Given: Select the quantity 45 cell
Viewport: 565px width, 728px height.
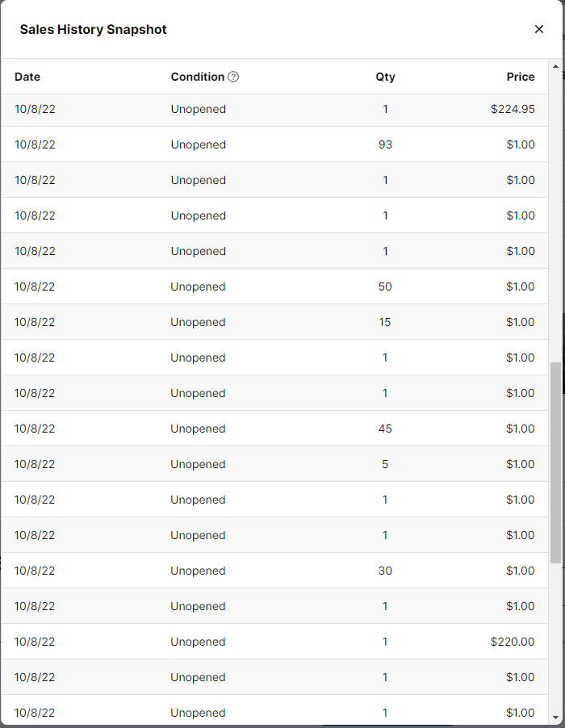Looking at the screenshot, I should [385, 429].
